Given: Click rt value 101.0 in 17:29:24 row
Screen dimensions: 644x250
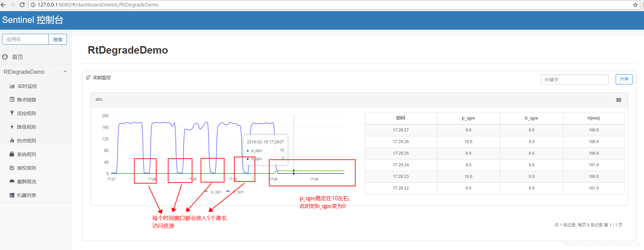Looking at the screenshot, I should pos(593,165).
